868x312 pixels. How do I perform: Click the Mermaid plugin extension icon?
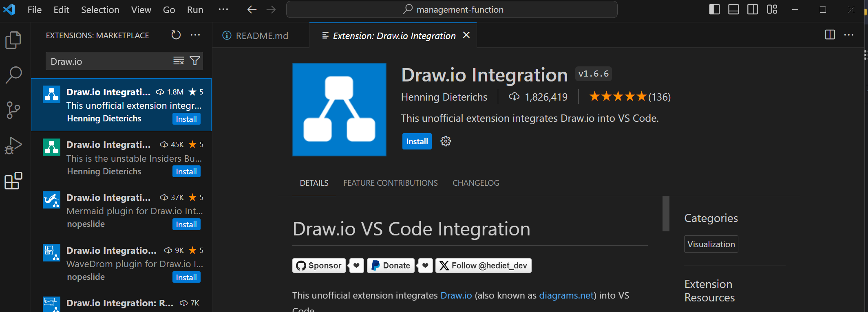[x=51, y=200]
